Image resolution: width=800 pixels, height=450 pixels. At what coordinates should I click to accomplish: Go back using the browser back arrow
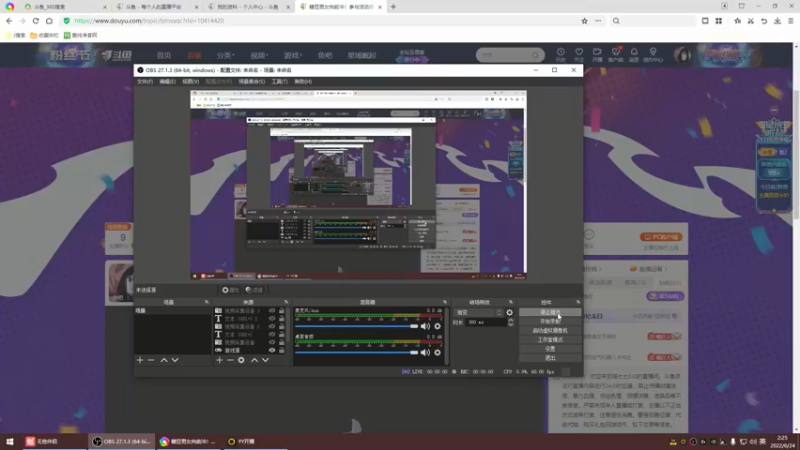click(9, 21)
